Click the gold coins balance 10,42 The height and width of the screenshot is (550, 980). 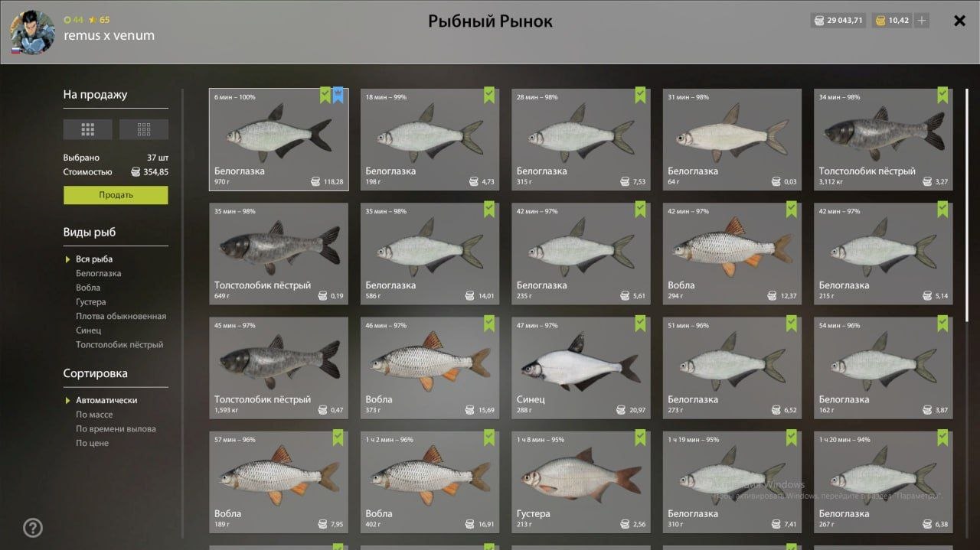[892, 21]
